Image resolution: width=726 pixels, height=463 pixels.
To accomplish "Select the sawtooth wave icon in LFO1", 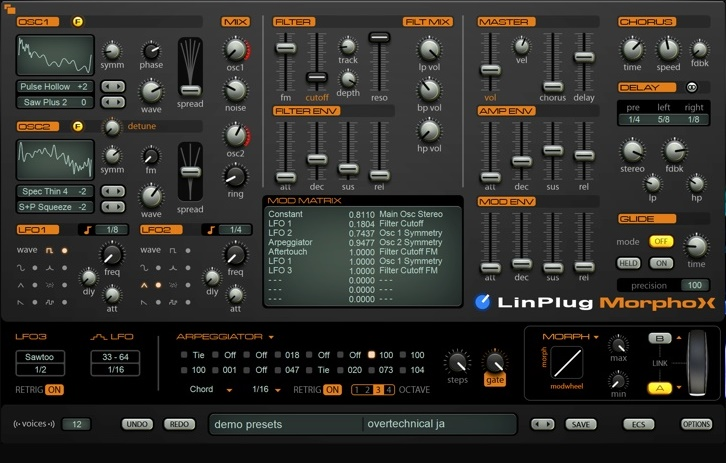I will [21, 302].
